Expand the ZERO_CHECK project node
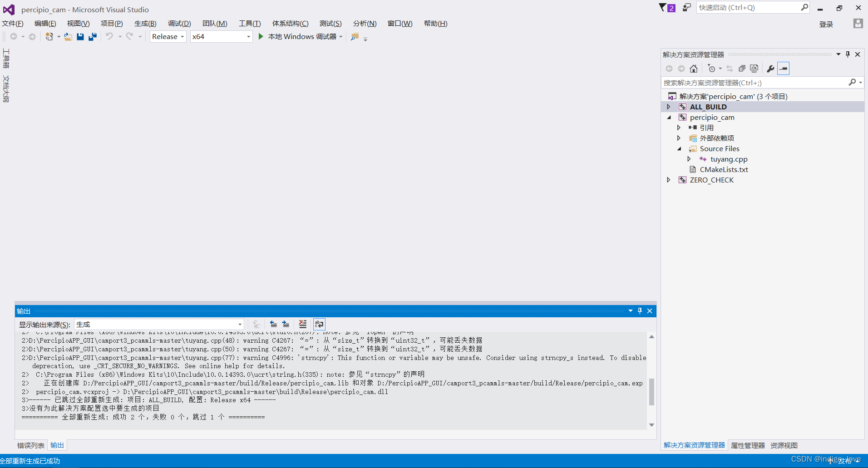This screenshot has height=468, width=868. point(668,180)
